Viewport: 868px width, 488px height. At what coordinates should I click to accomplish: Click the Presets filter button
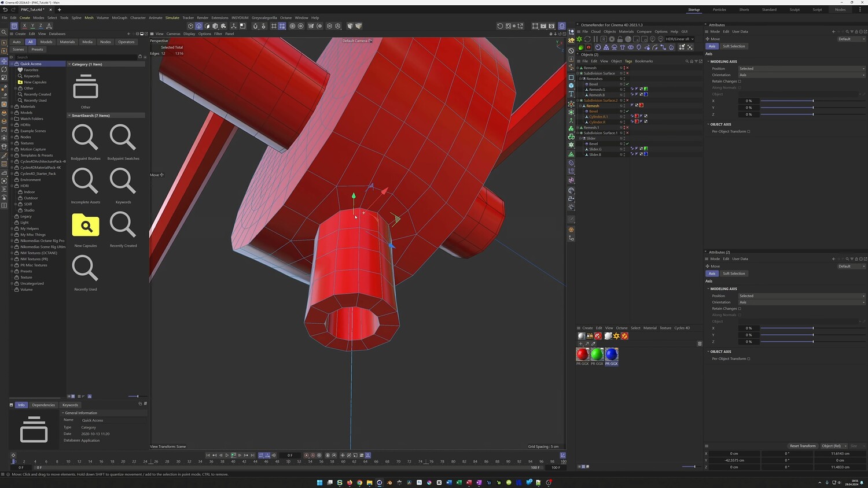(x=37, y=49)
